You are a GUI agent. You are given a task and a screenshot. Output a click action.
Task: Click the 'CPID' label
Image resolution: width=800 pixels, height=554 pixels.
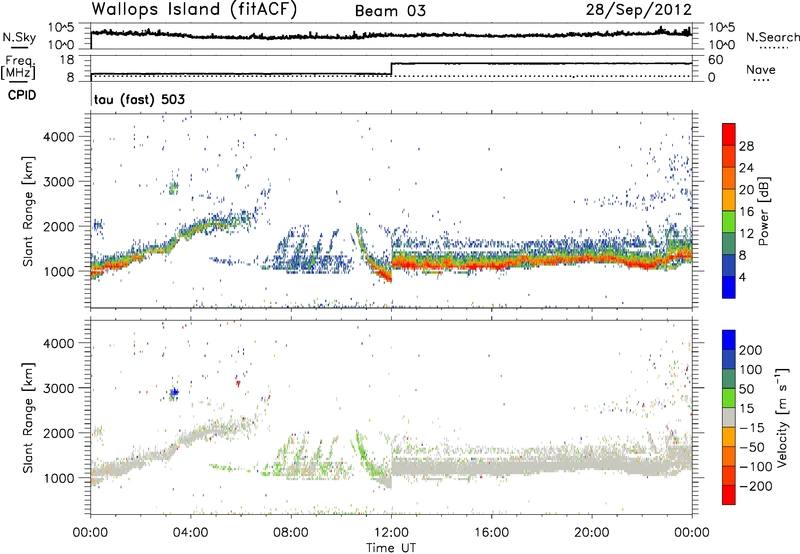click(x=22, y=95)
